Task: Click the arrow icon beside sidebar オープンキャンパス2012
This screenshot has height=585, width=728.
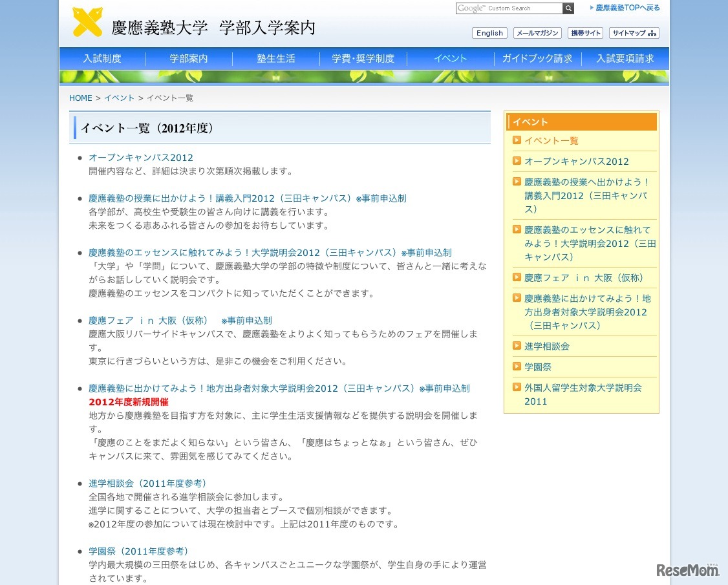Action: pos(517,161)
